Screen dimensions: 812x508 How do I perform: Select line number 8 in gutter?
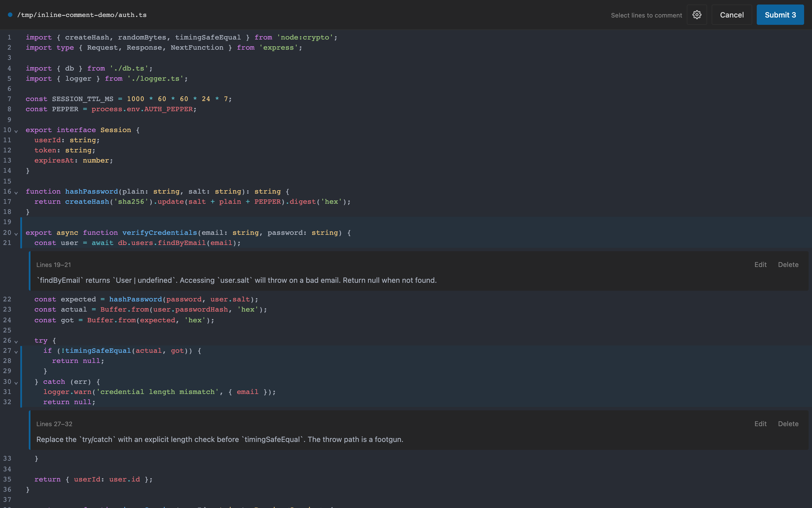(9, 109)
